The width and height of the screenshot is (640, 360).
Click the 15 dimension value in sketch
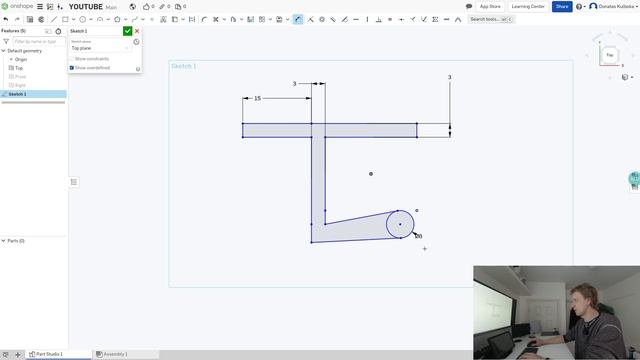[258, 98]
